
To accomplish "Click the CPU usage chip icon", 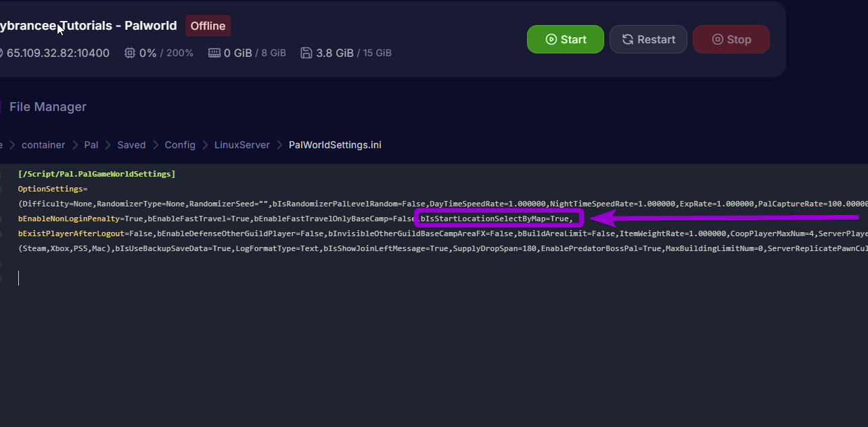I will pyautogui.click(x=130, y=53).
